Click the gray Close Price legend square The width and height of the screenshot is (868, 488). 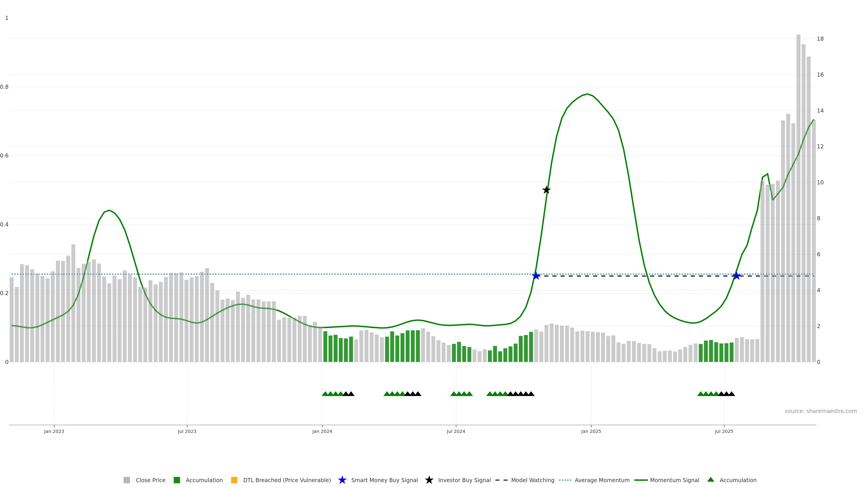[127, 480]
